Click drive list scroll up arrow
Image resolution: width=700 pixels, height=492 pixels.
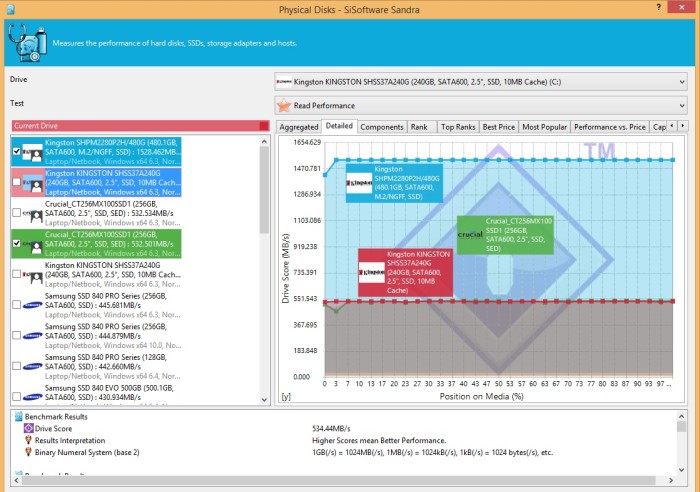click(264, 142)
